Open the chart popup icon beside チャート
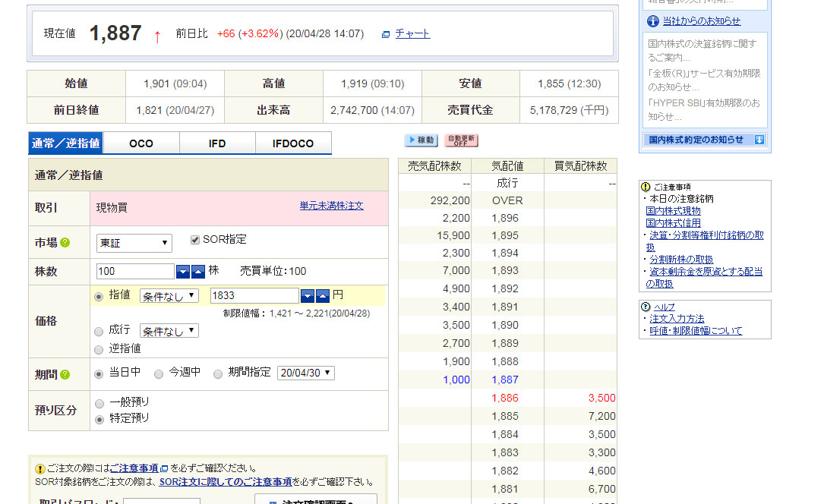This screenshot has height=504, width=824. point(386,34)
